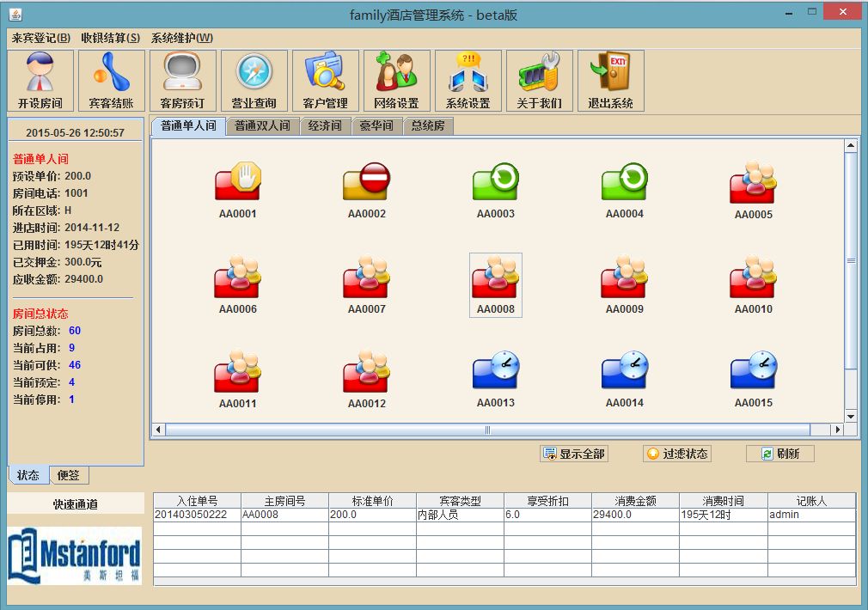Click the 退出系统 exit icon
The image size is (868, 610).
[610, 81]
